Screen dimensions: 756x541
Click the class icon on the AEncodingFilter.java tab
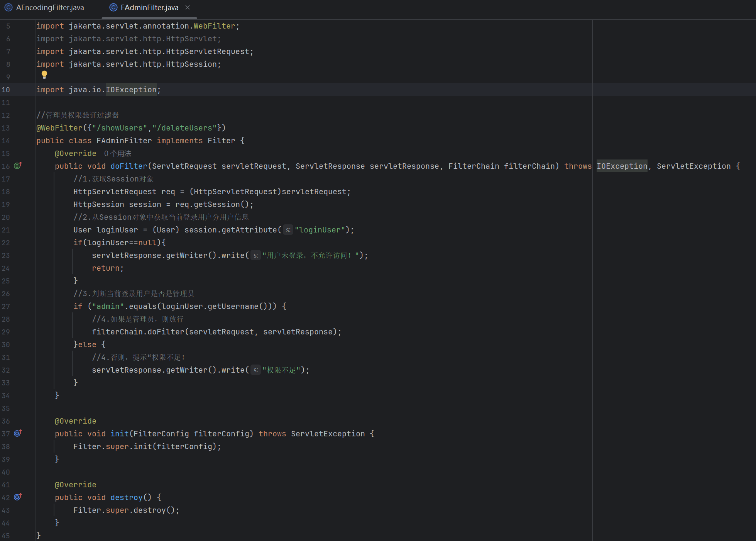(8, 7)
